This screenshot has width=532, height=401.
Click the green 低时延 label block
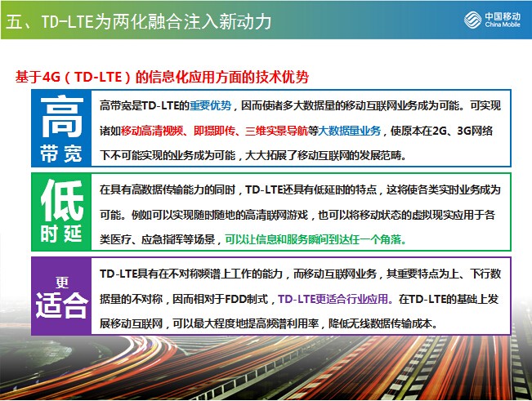click(61, 212)
